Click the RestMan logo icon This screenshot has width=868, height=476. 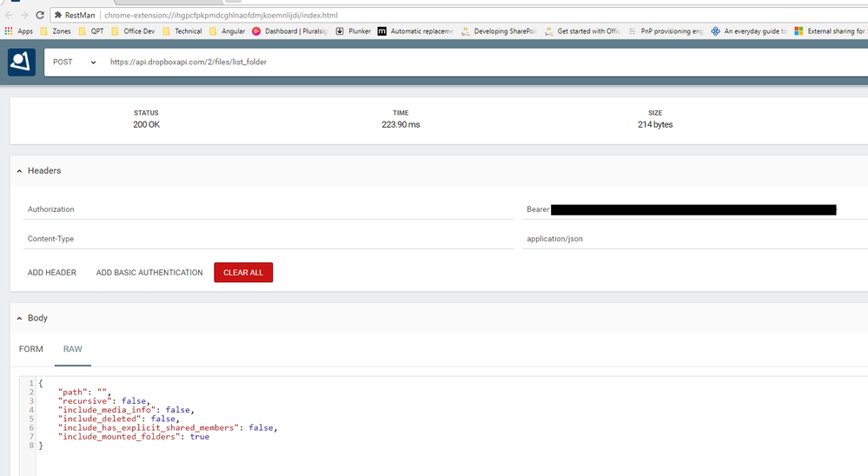click(22, 63)
